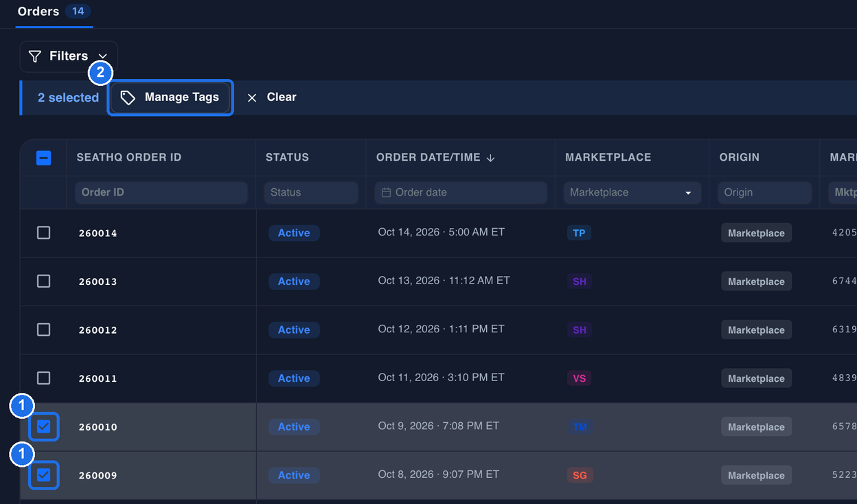857x504 pixels.
Task: Open the Orders tab
Action: [54, 12]
